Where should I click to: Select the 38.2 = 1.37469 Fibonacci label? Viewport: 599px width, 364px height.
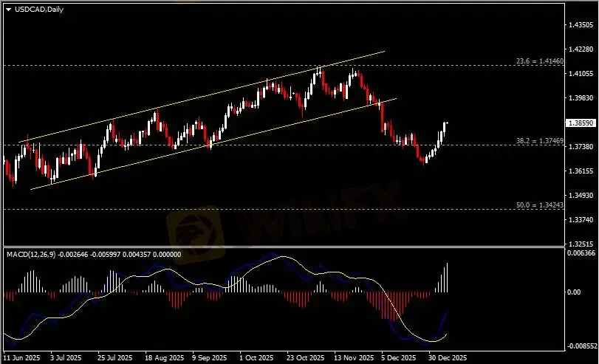point(538,140)
